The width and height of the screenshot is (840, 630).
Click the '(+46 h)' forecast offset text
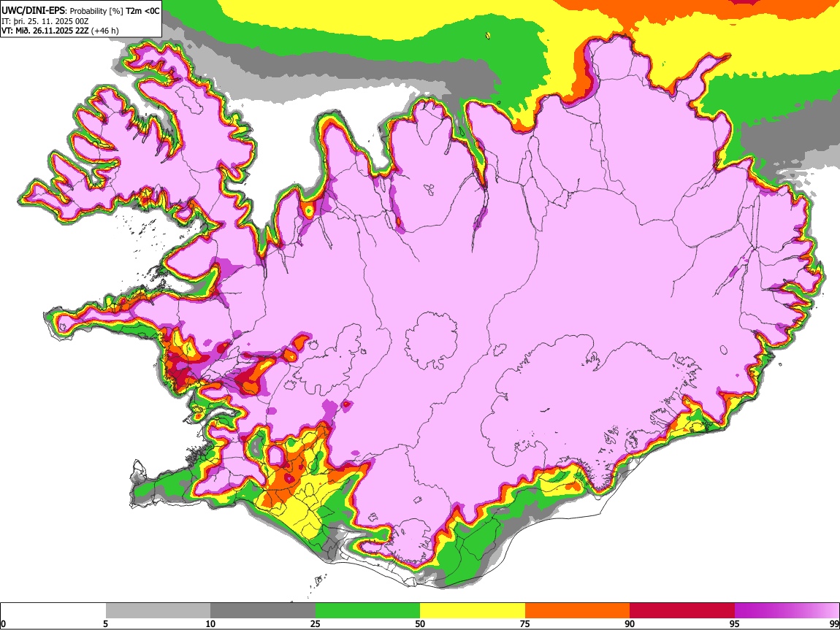[104, 31]
